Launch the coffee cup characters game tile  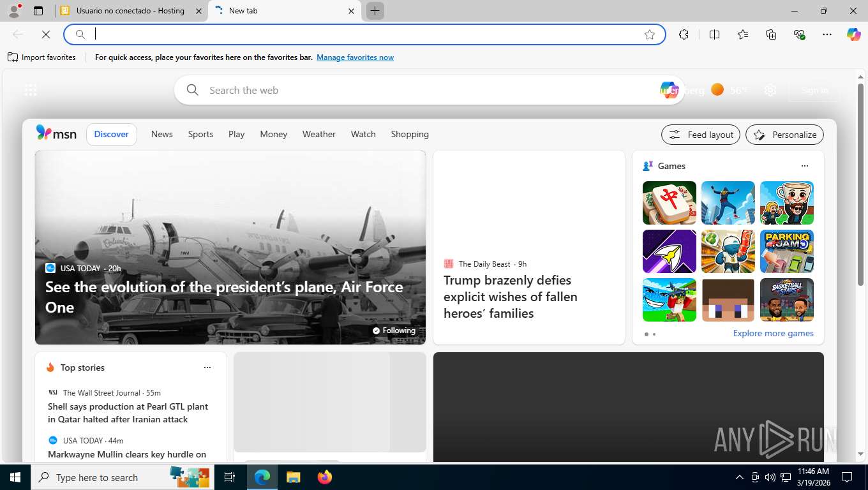click(x=787, y=203)
